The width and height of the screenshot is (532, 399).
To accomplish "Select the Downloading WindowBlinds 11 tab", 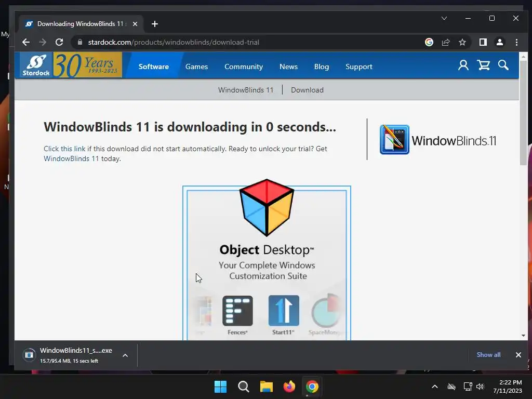I will tap(81, 24).
